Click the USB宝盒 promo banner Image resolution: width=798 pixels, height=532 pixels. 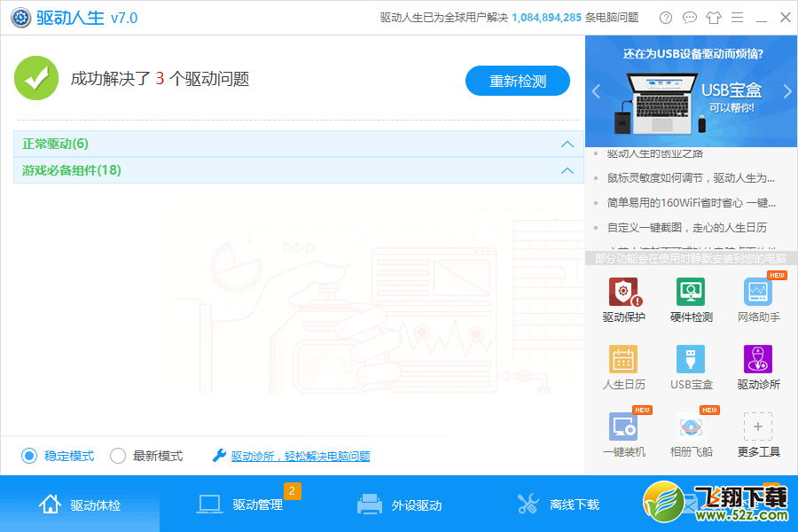[x=692, y=91]
